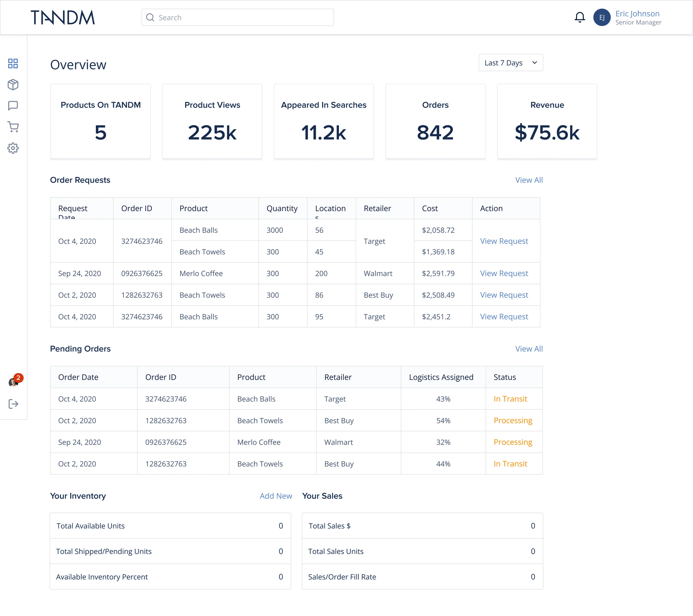View Request for Beach Balls and Towels order

click(x=504, y=241)
